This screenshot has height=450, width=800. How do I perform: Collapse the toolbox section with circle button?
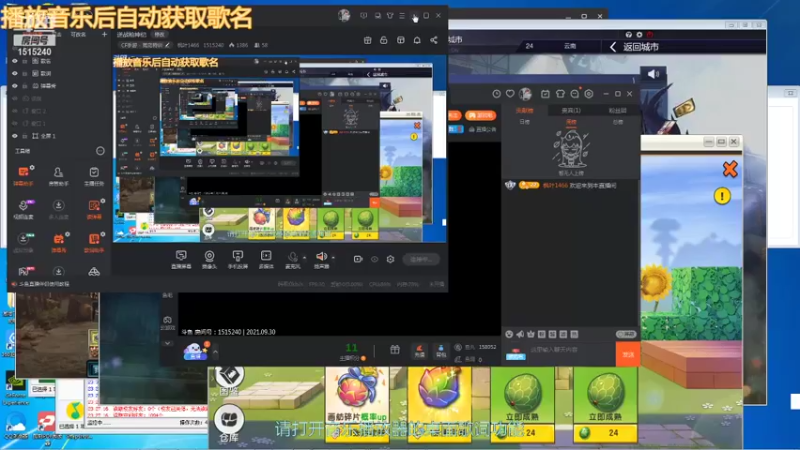100,151
